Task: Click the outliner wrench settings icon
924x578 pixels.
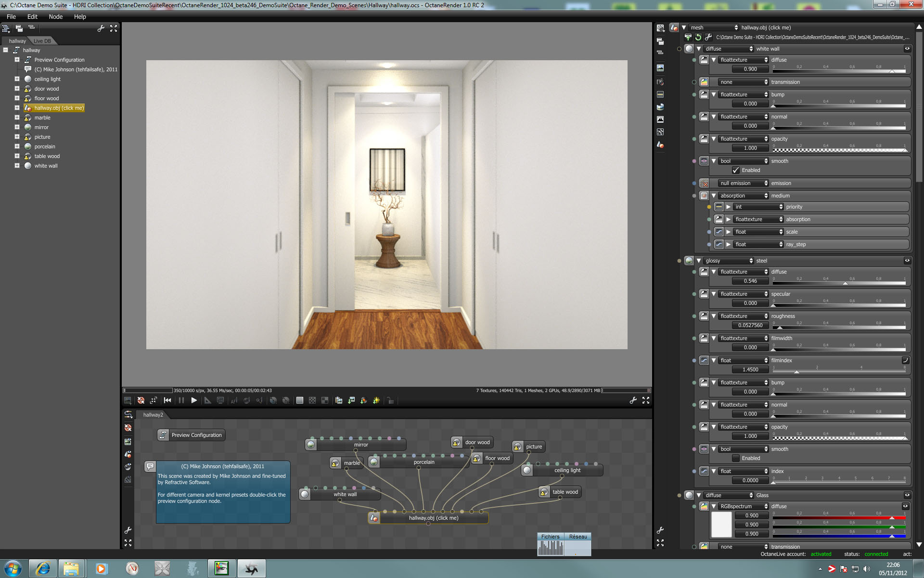Action: click(x=101, y=28)
